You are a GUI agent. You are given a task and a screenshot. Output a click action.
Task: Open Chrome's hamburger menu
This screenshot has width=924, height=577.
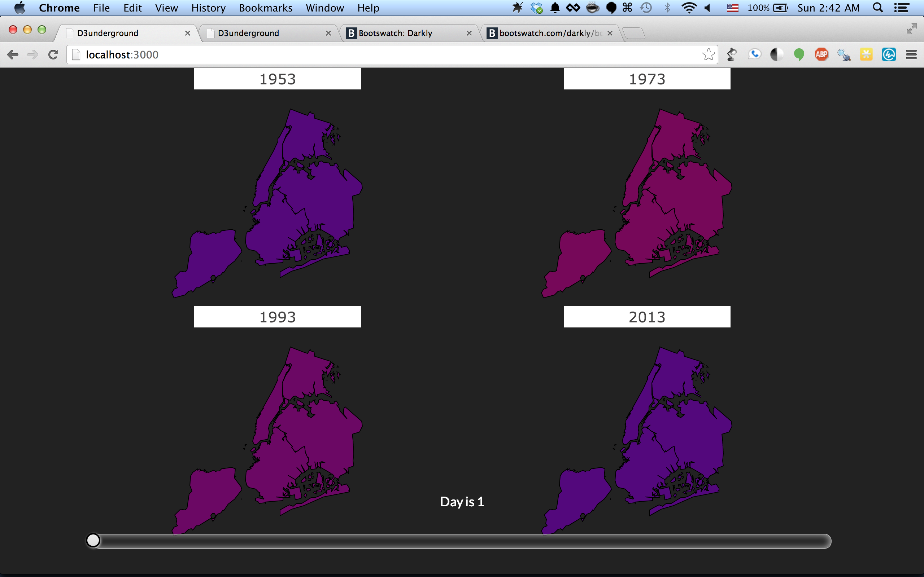tap(911, 54)
